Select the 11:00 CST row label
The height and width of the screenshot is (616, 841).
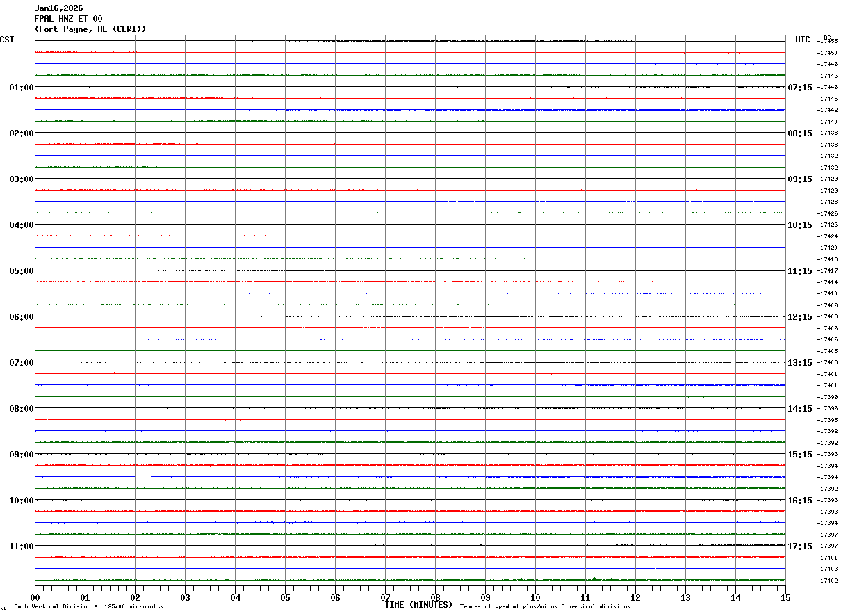coord(22,546)
